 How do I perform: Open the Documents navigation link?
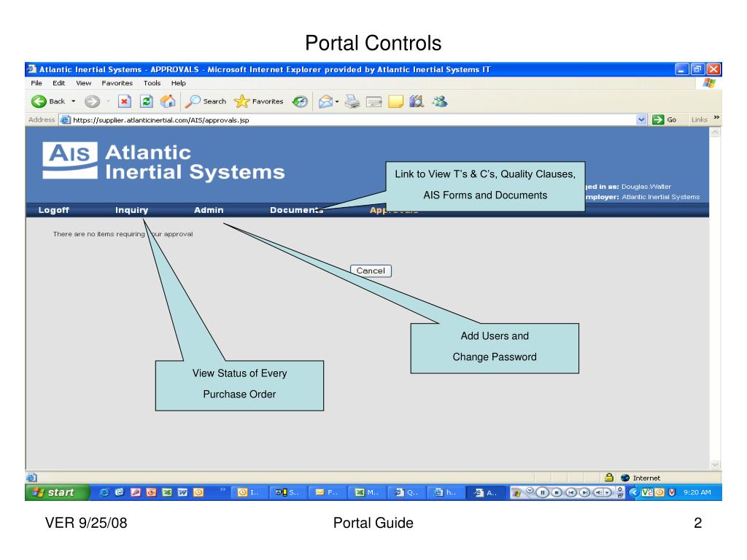tap(296, 210)
